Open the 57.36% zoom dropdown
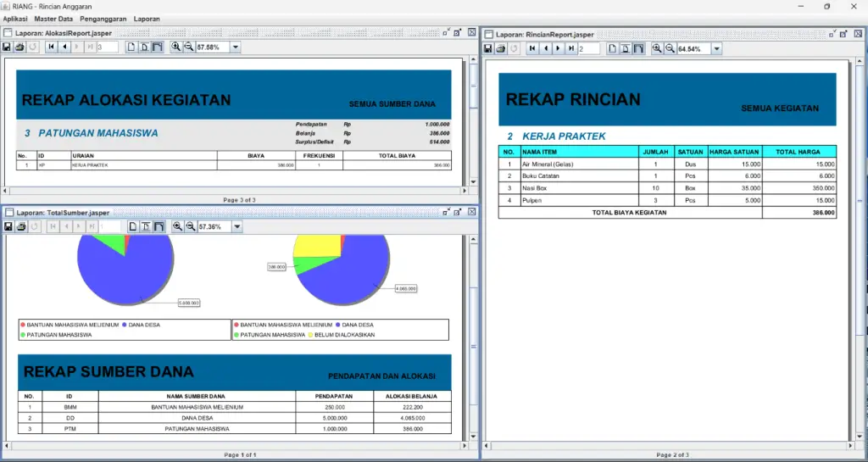 [236, 227]
